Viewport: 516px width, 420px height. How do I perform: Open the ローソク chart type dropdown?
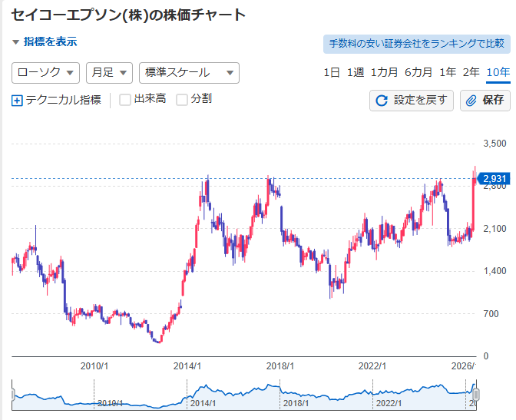46,73
